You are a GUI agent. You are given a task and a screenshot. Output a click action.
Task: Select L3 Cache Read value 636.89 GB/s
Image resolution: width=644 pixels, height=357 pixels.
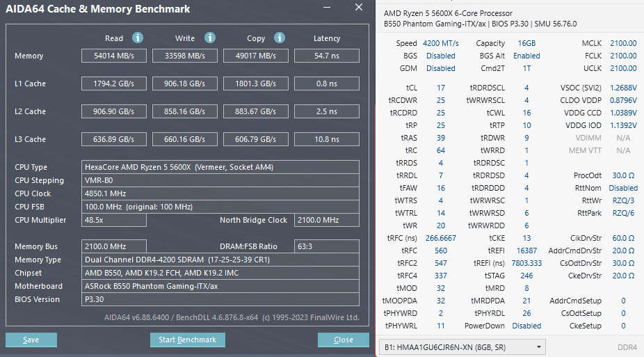click(x=114, y=140)
